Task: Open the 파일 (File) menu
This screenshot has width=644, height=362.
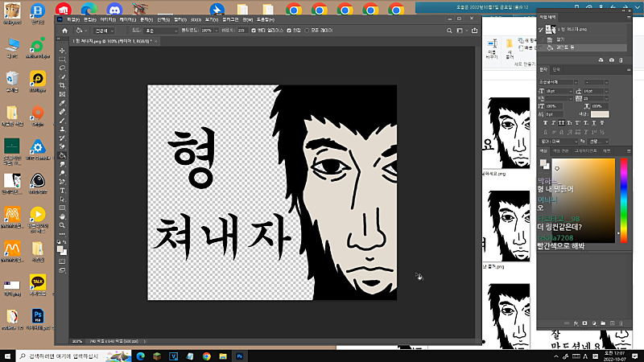Action: [x=73, y=18]
